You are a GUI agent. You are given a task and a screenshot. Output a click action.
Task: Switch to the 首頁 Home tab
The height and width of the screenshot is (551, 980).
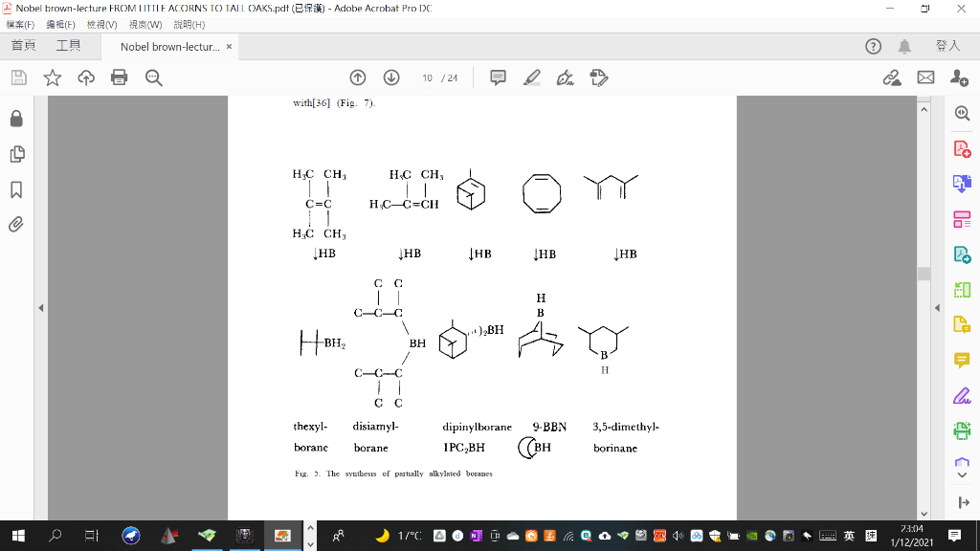pos(24,46)
